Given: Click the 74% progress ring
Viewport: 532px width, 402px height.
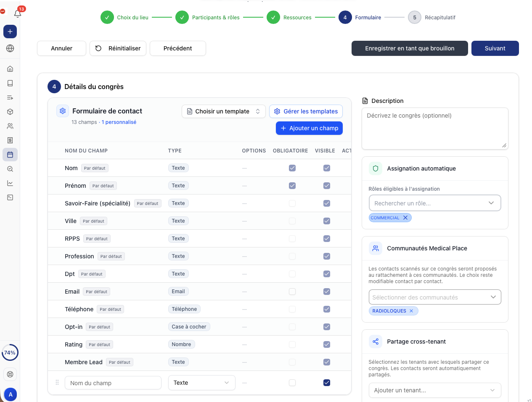Looking at the screenshot, I should (10, 353).
